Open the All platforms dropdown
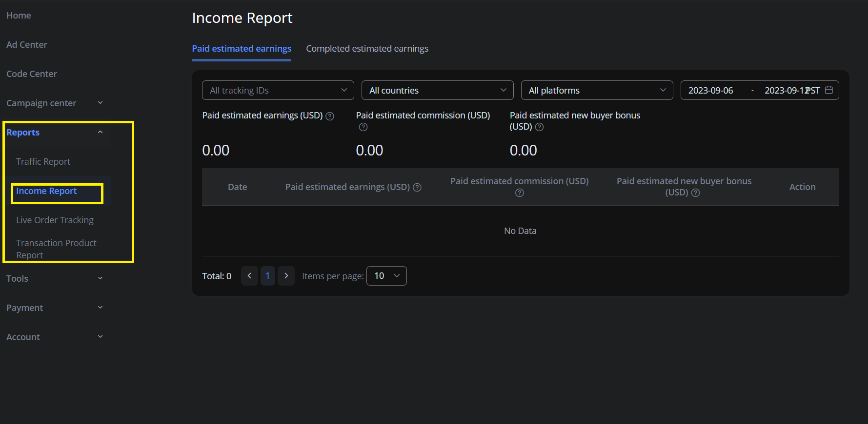This screenshot has height=424, width=868. [x=597, y=90]
